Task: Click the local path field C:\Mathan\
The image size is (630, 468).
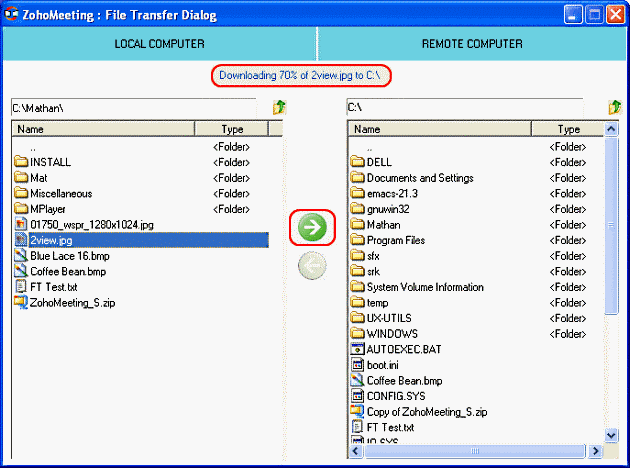Action: 134,107
